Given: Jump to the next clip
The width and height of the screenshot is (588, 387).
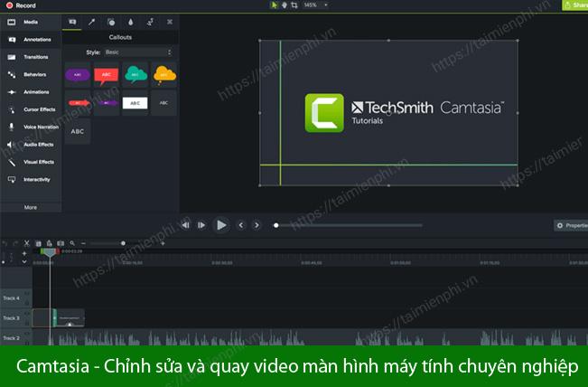Looking at the screenshot, I should [x=257, y=225].
